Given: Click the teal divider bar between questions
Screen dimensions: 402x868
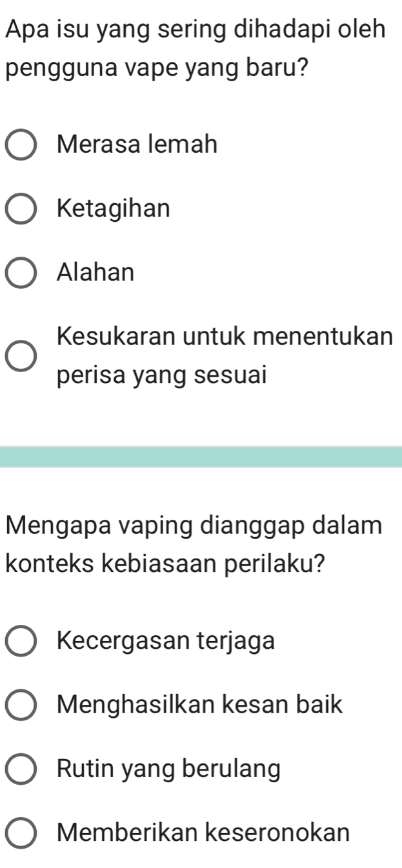Looking at the screenshot, I should coord(201,457).
